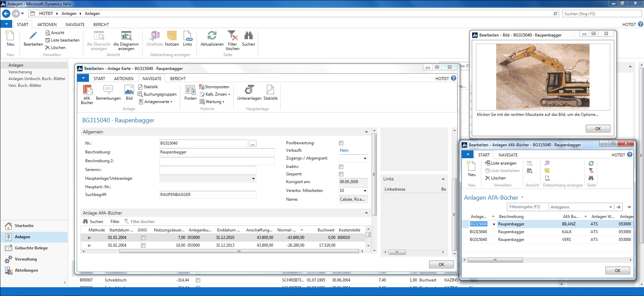The image size is (644, 296).
Task: Click Als Diagramm anzeigen icon
Action: pos(126,36)
